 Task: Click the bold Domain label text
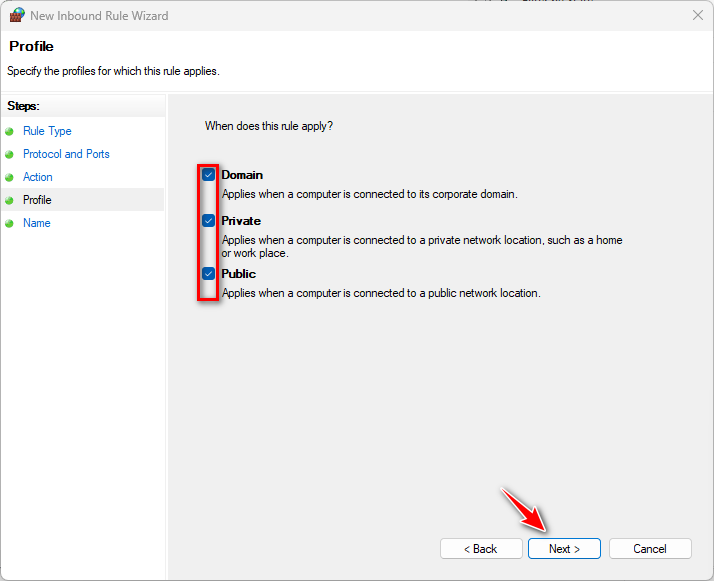(242, 175)
